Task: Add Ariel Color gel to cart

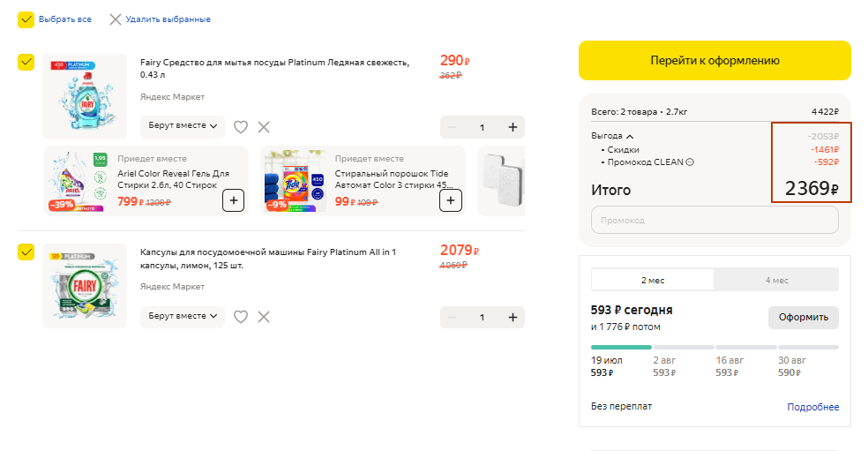Action: (233, 200)
